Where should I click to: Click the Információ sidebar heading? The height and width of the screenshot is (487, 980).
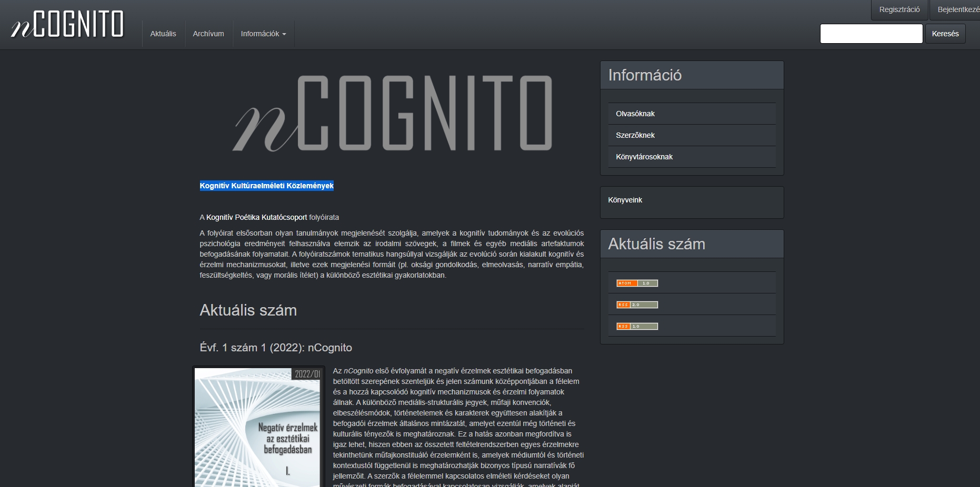(x=645, y=75)
